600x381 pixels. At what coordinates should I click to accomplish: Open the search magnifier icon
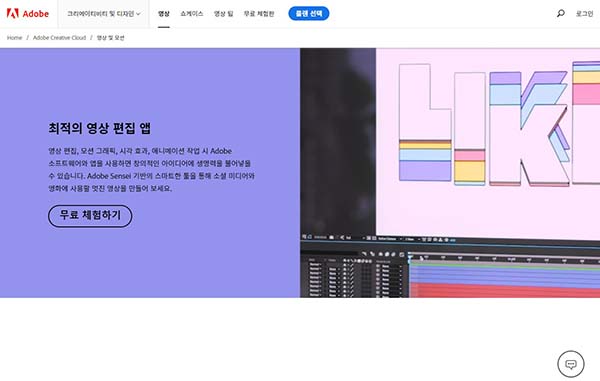[561, 14]
